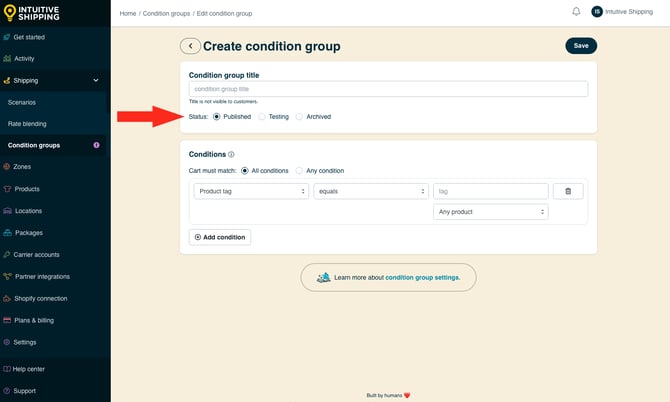
Task: Select the Testing status radio
Action: click(262, 117)
